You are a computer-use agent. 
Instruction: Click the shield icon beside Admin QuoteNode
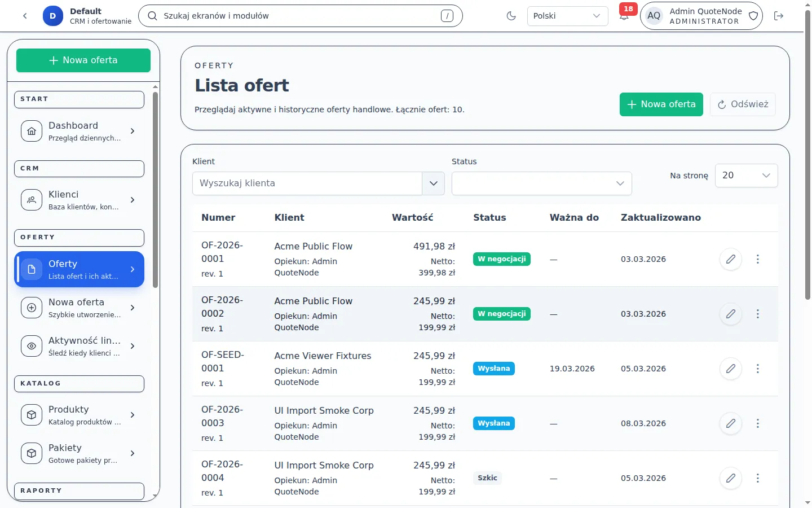pos(753,16)
